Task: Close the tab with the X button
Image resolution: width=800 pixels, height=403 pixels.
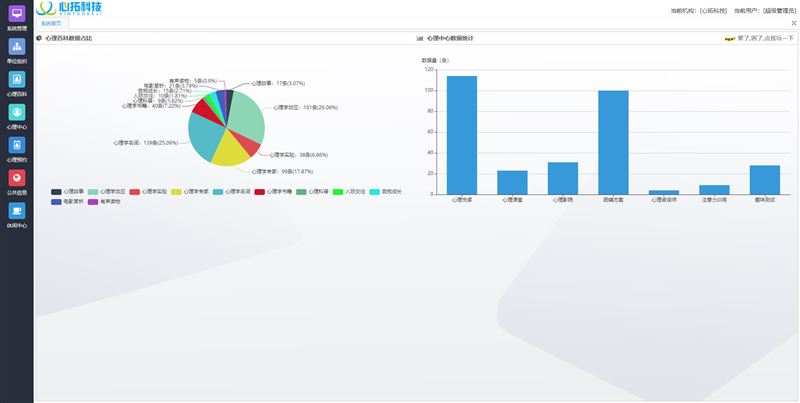Action: tap(66, 22)
